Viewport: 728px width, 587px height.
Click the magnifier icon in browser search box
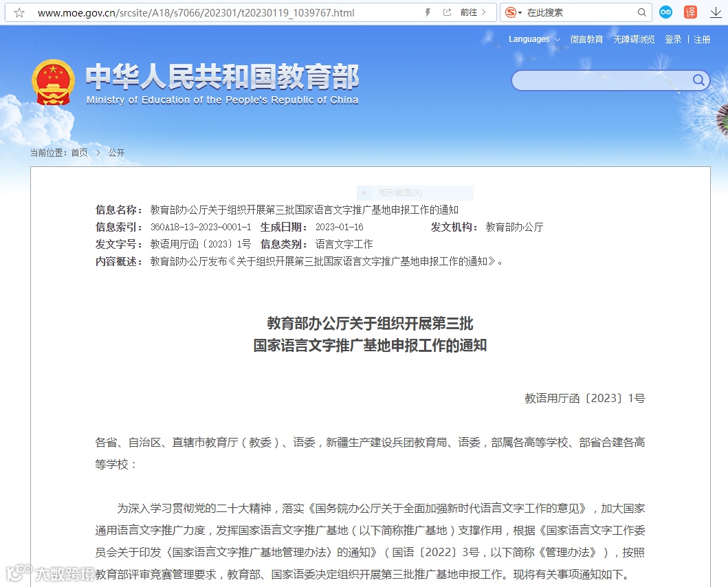pyautogui.click(x=641, y=12)
